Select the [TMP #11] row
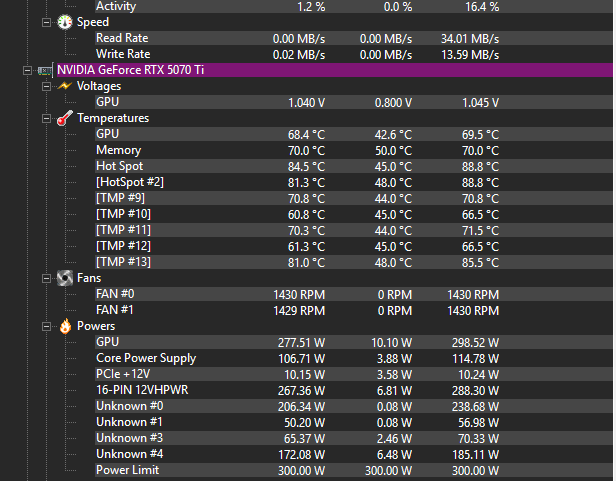 coord(354,230)
